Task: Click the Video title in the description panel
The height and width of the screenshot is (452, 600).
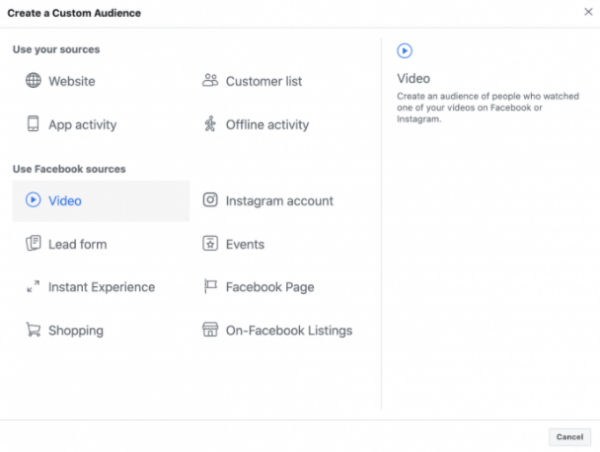Action: [x=413, y=78]
